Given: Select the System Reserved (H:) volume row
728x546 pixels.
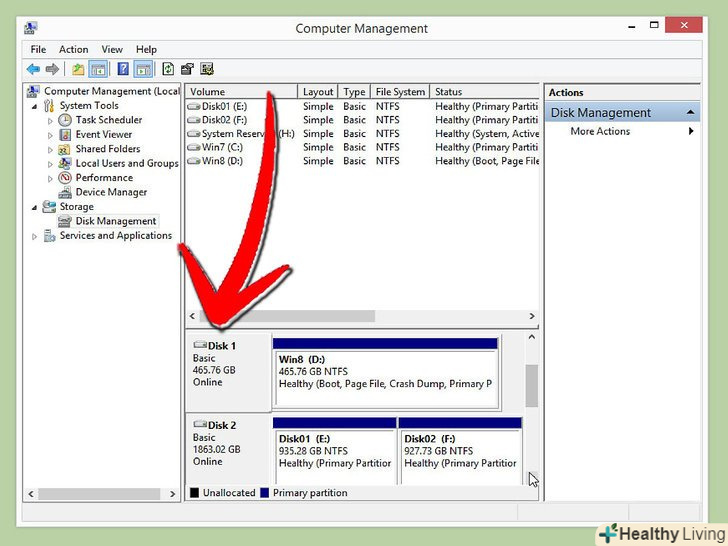Looking at the screenshot, I should (362, 134).
